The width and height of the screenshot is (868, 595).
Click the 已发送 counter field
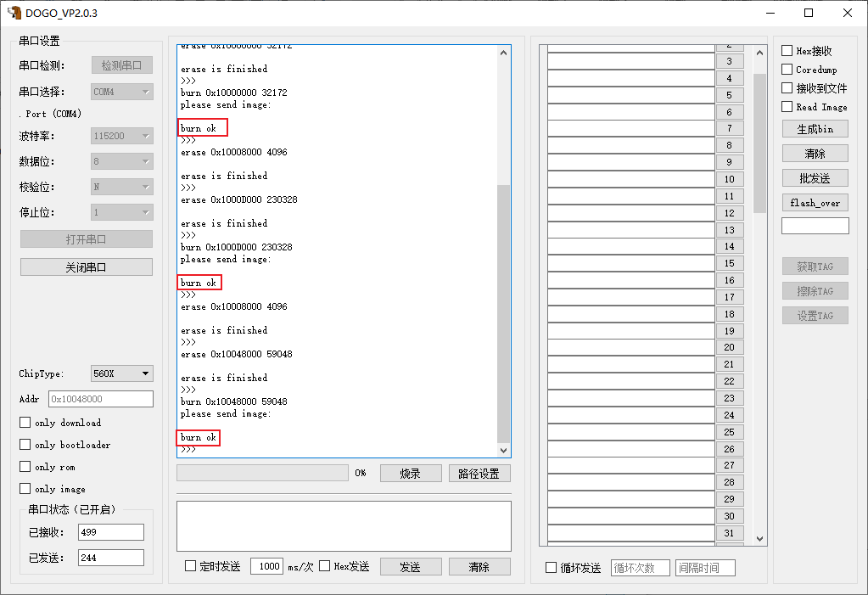110,558
